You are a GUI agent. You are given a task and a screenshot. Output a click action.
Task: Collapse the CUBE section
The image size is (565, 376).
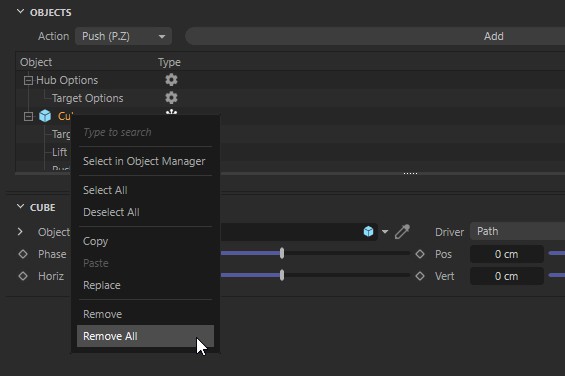click(21, 207)
